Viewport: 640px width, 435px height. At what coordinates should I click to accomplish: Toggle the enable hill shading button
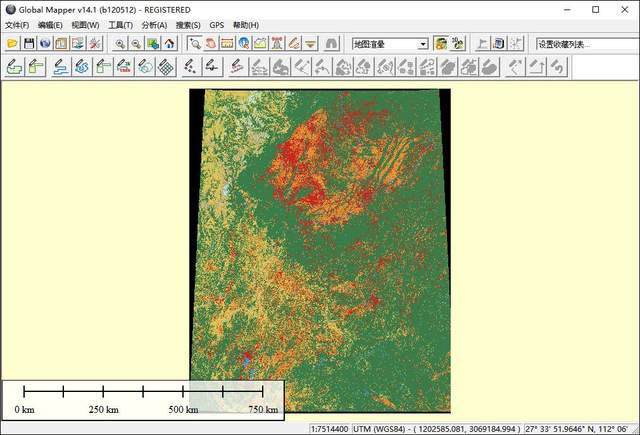[x=441, y=44]
